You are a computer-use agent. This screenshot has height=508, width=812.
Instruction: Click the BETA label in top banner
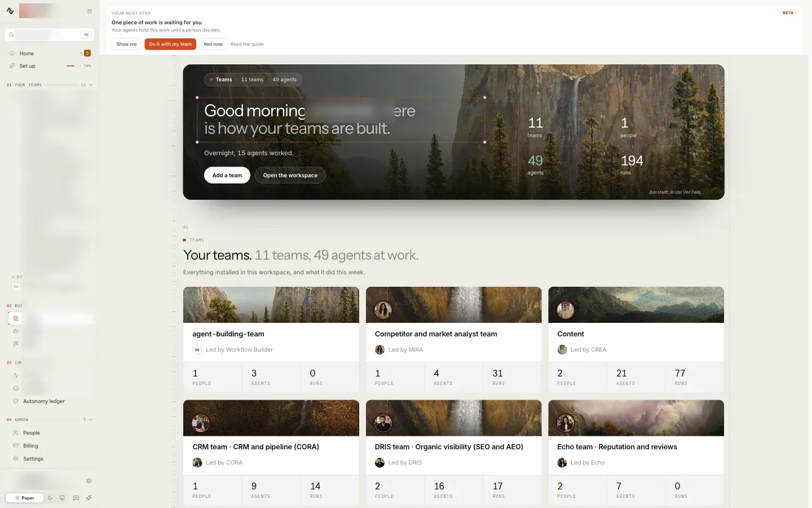(788, 13)
